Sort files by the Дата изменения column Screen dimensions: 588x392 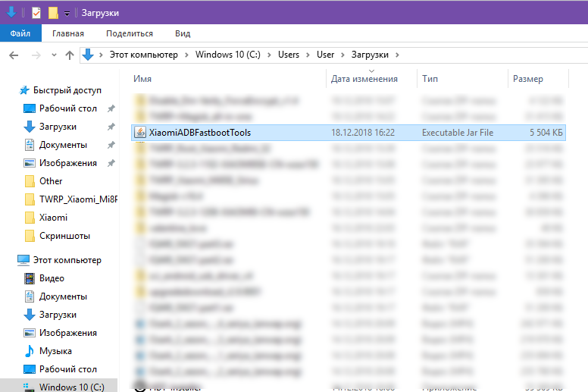coord(364,79)
